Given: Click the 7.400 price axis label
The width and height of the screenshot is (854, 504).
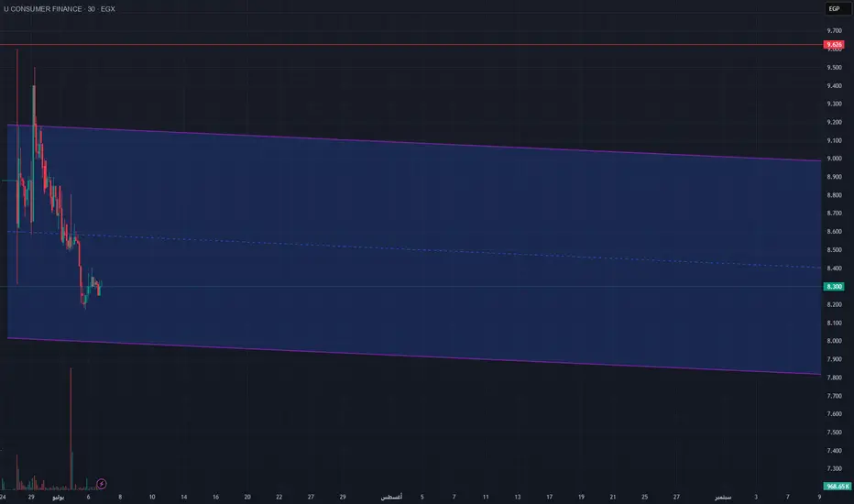Looking at the screenshot, I should pos(834,451).
